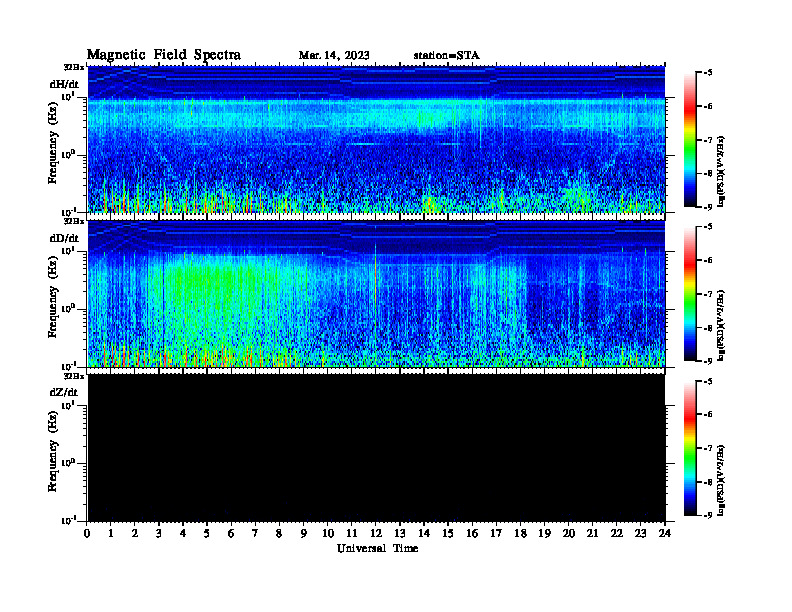Click the dZ/dt panel label

(x=64, y=392)
